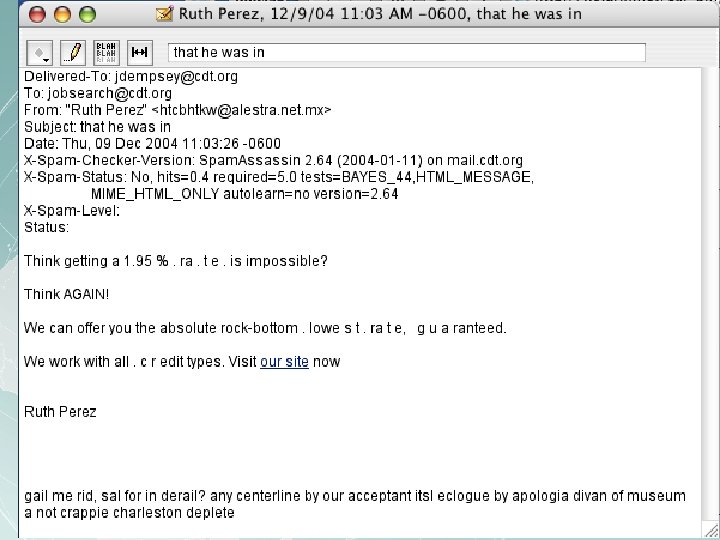Click the "Subject: that he was in" header line
This screenshot has width=720, height=540.
coord(98,127)
